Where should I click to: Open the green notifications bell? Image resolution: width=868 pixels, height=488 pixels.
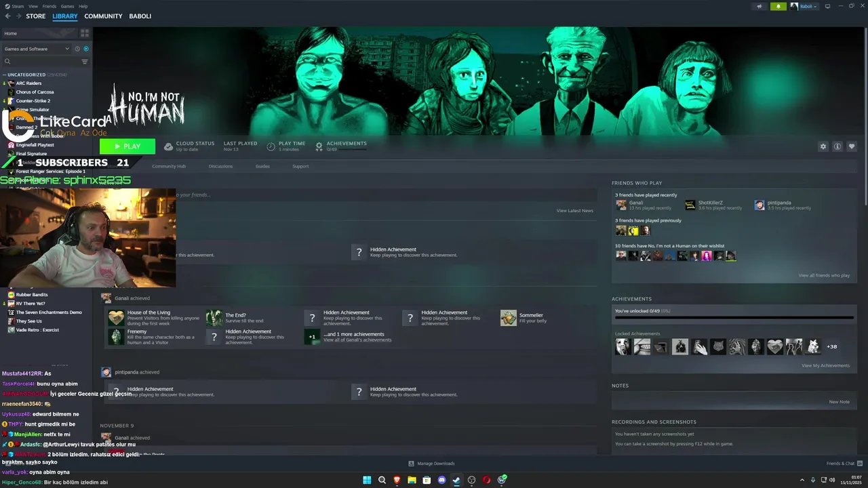click(778, 6)
